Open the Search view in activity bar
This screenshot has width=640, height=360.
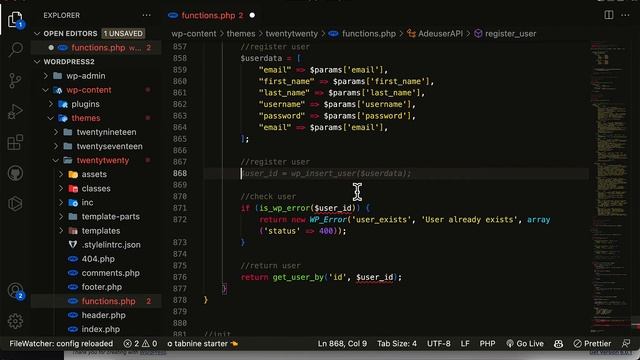[15, 50]
